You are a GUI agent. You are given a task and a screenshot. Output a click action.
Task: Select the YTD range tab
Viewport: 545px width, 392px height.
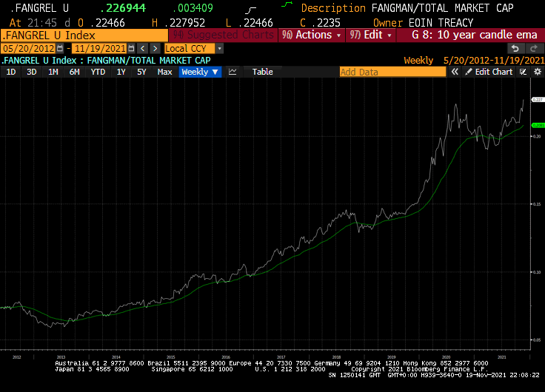[98, 72]
